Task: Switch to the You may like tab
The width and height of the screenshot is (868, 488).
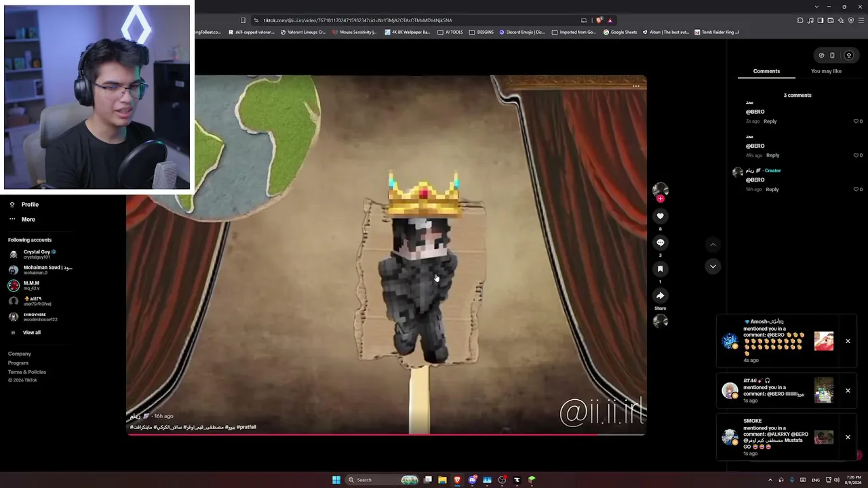Action: 826,71
